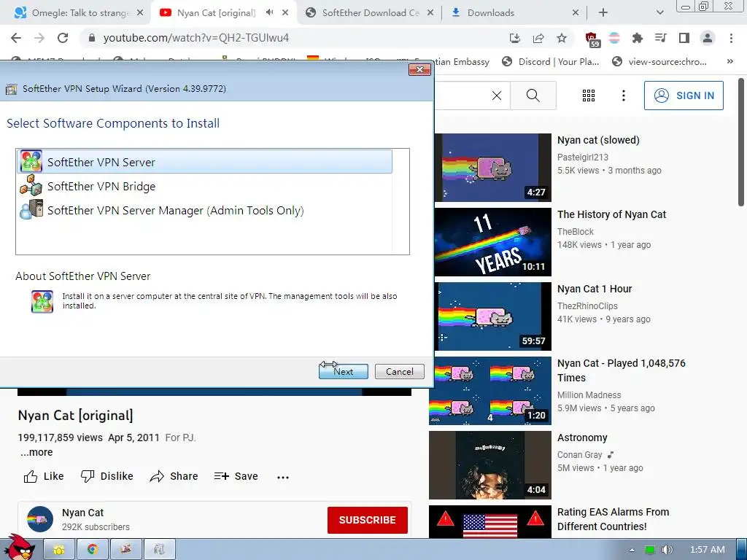
Task: Select SoftEther VPN Bridge component
Action: click(205, 186)
